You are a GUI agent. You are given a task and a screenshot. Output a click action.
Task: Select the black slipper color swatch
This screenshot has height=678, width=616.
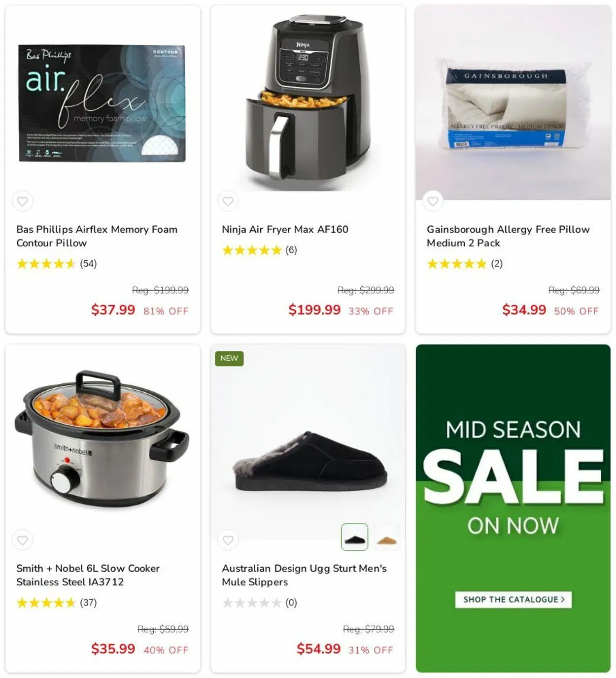(355, 537)
